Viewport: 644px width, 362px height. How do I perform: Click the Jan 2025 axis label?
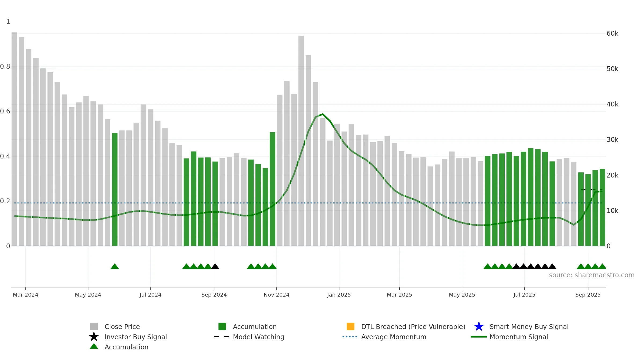[x=339, y=295]
